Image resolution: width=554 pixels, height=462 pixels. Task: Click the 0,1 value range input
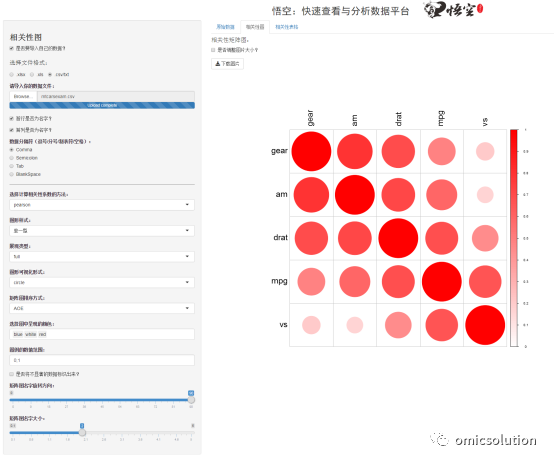pos(102,360)
